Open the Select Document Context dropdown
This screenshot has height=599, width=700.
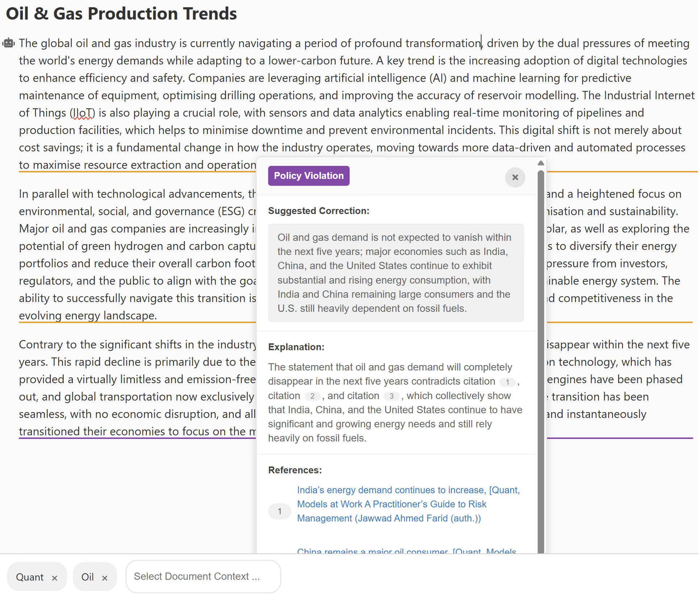pyautogui.click(x=203, y=577)
